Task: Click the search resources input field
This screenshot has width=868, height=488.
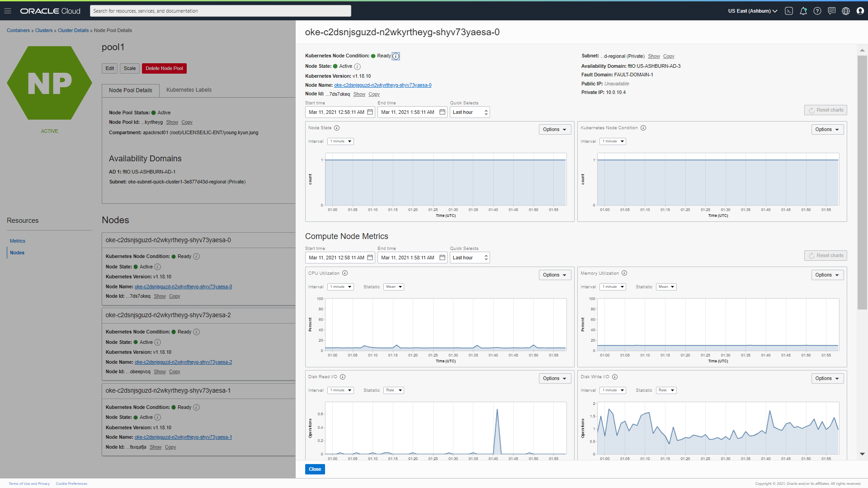Action: pyautogui.click(x=220, y=11)
